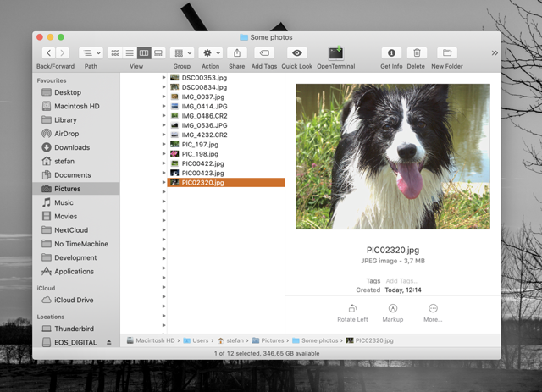Select file IMG_4232.CR2
Screen dimensions: 542x392
(226, 135)
